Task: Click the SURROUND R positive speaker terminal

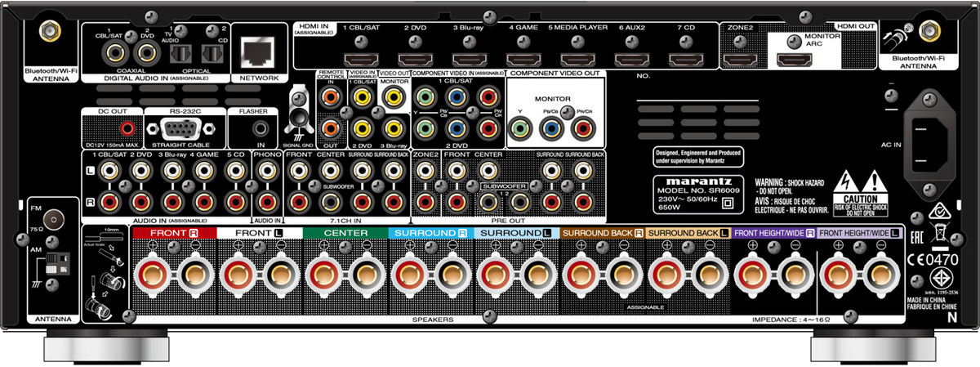Action: [x=411, y=274]
